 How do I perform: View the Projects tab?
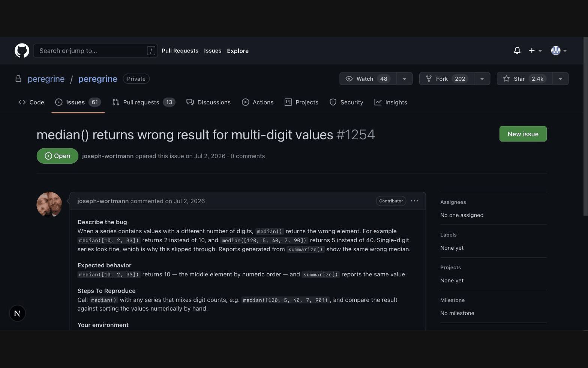(301, 102)
